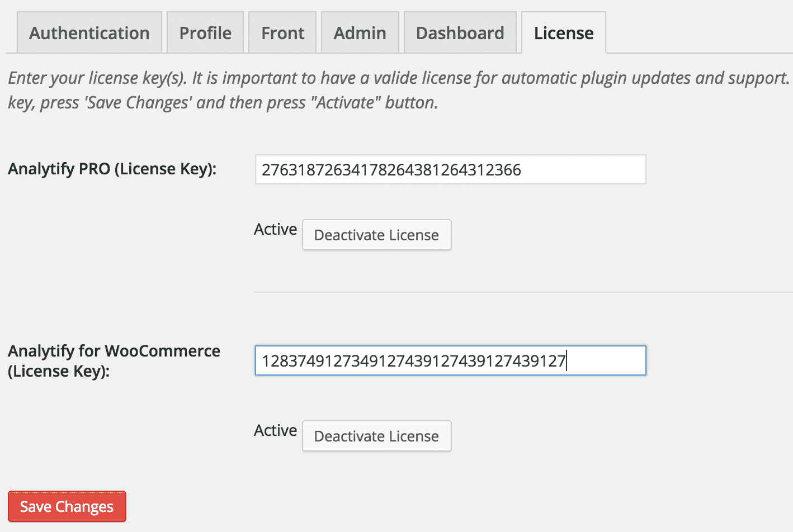Focus the Analytify PRO license key field

click(x=450, y=169)
